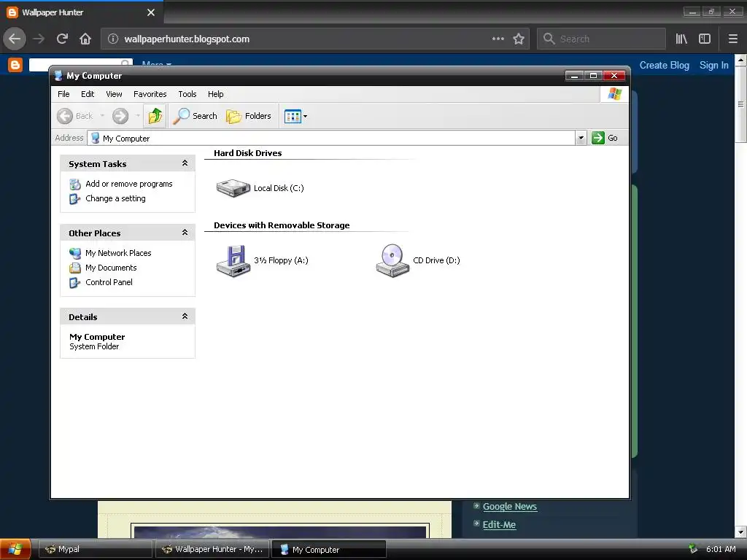Open the Edit menu
This screenshot has height=560, width=747.
pyautogui.click(x=88, y=94)
